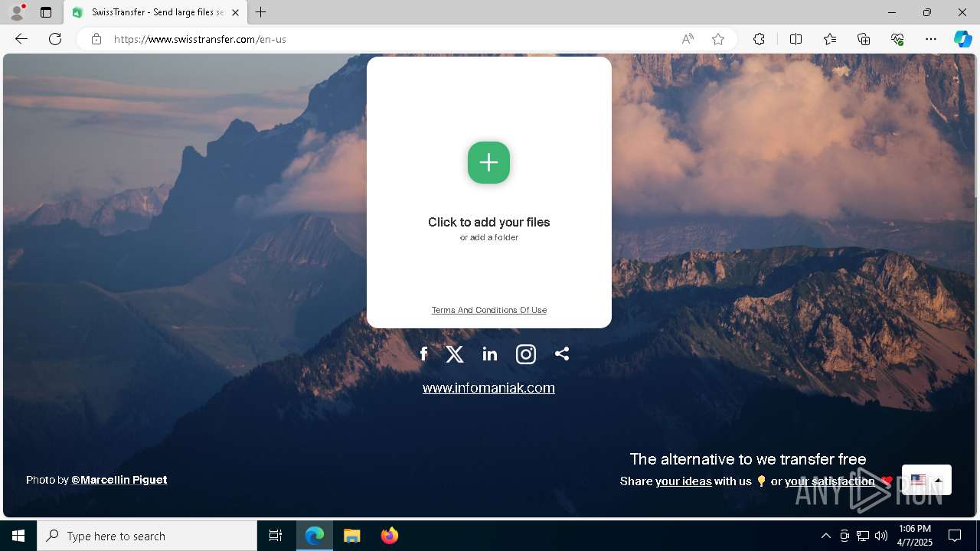Open the notification center icon
The height and width of the screenshot is (551, 980).
955,536
